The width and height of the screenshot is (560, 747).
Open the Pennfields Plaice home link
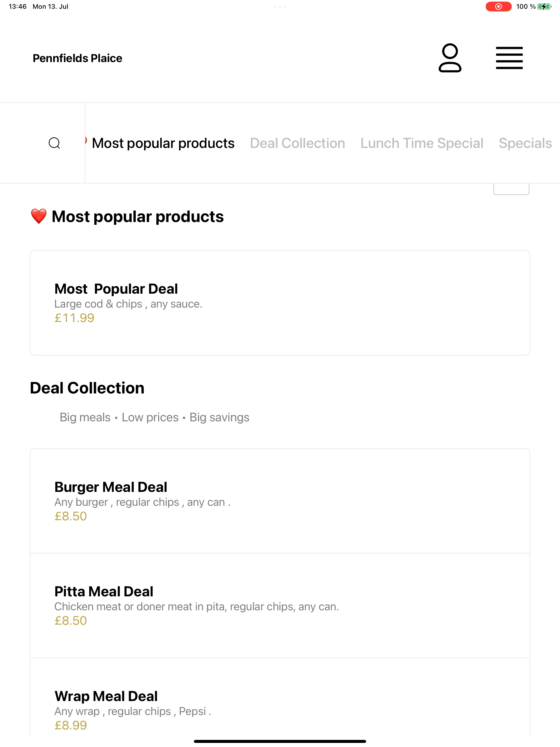77,58
